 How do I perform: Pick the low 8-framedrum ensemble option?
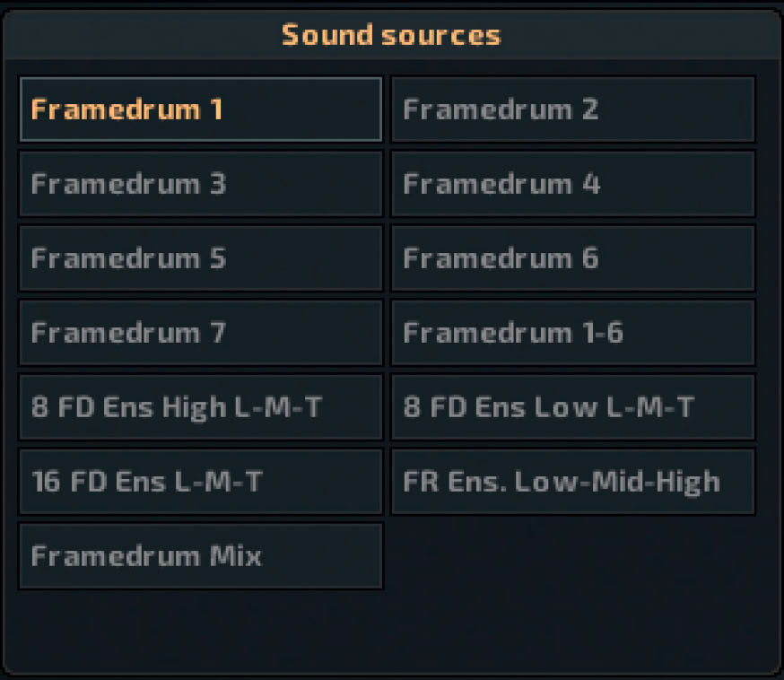point(572,407)
